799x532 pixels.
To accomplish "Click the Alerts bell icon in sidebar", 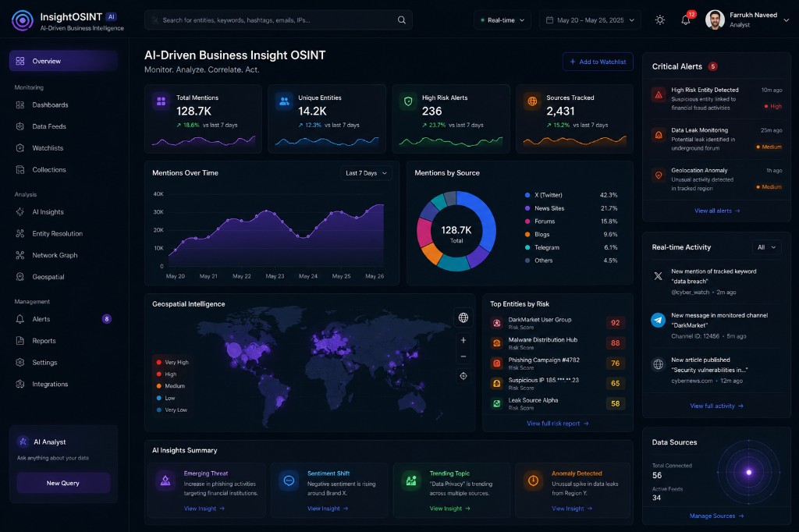I will pyautogui.click(x=20, y=319).
